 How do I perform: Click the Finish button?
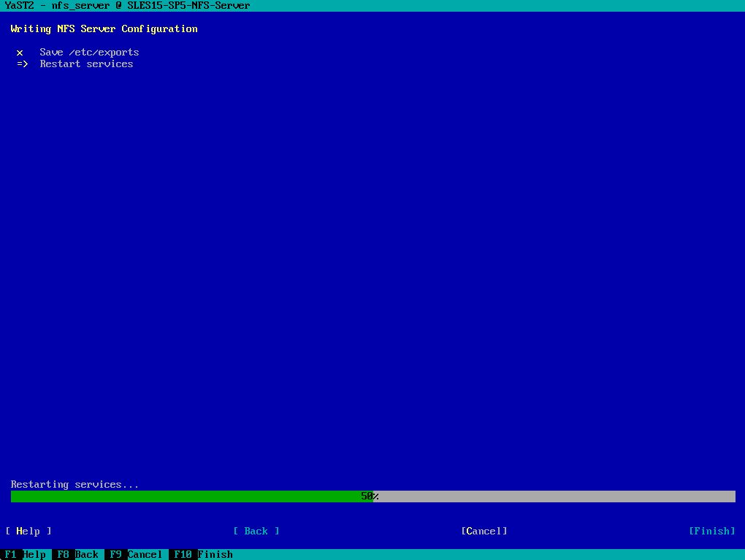711,531
